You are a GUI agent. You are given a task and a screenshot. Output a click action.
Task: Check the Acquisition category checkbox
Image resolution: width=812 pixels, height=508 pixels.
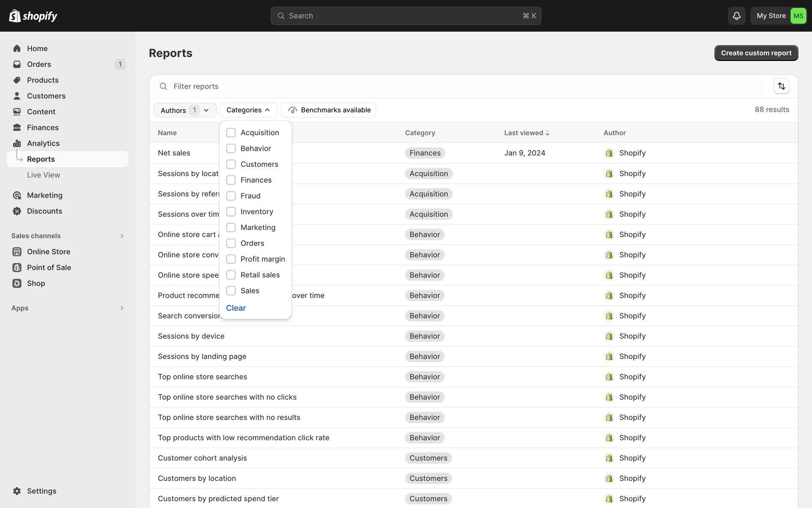tap(231, 133)
